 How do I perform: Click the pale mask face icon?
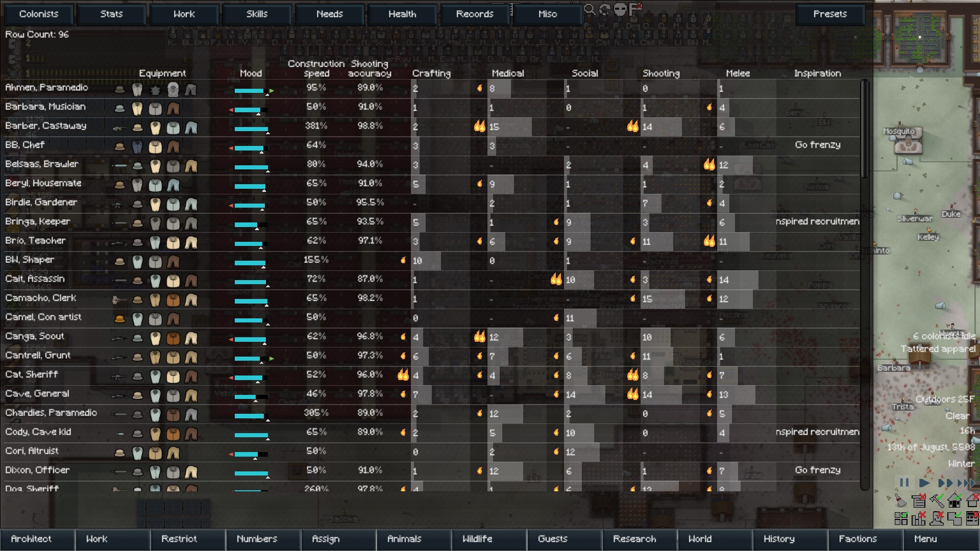tap(620, 9)
